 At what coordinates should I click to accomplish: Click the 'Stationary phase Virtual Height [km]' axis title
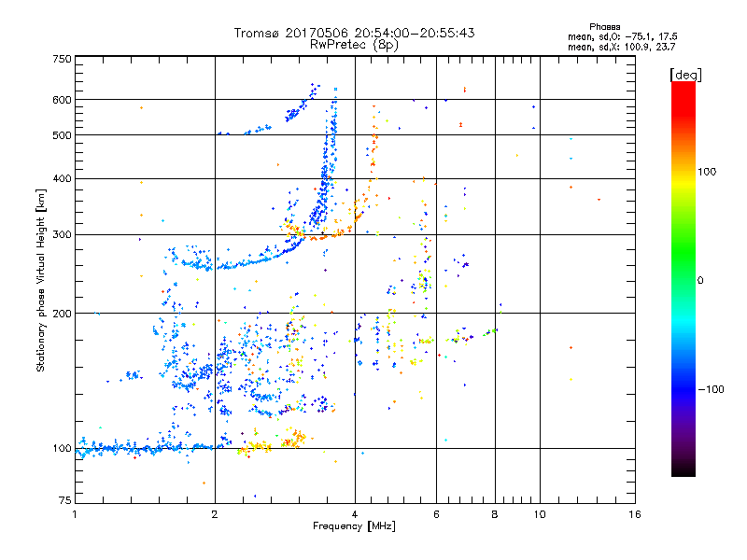pos(40,281)
